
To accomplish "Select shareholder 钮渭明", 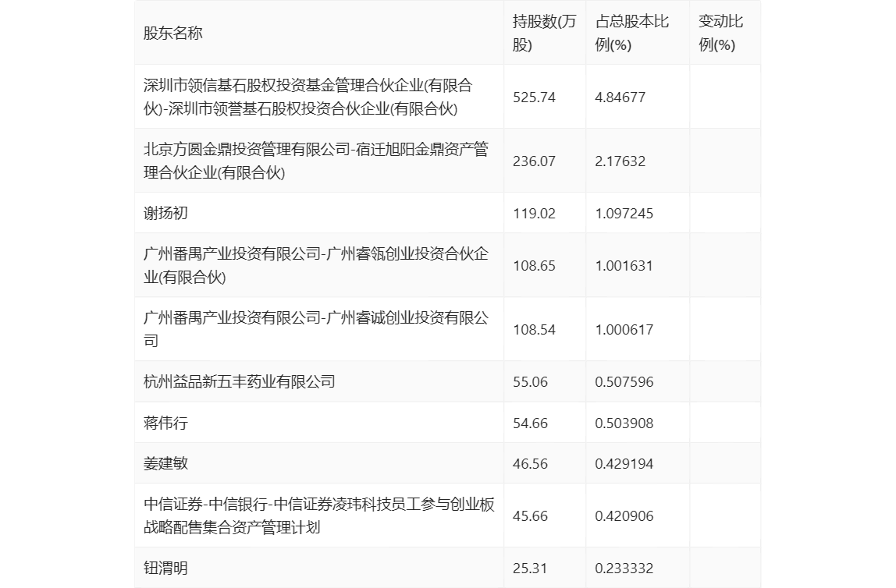I will 165,568.
